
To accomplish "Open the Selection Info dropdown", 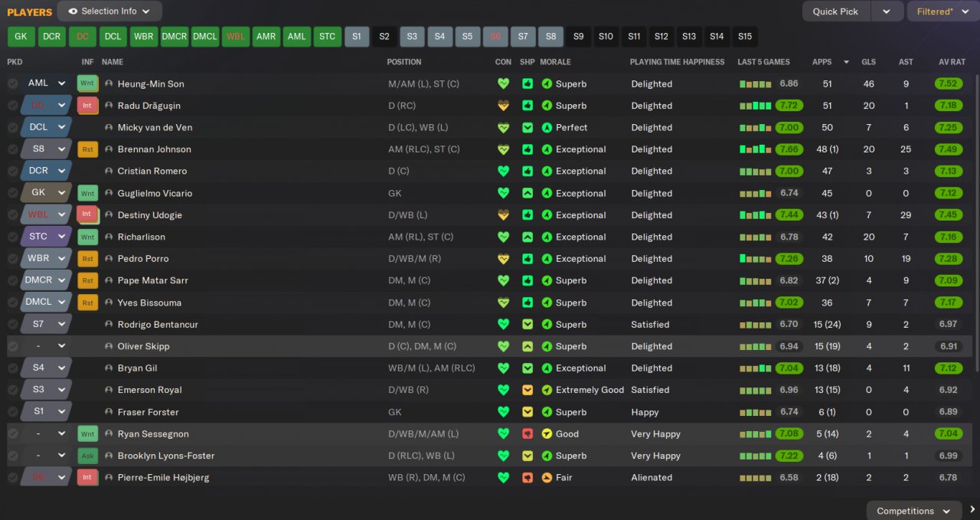I will [109, 11].
